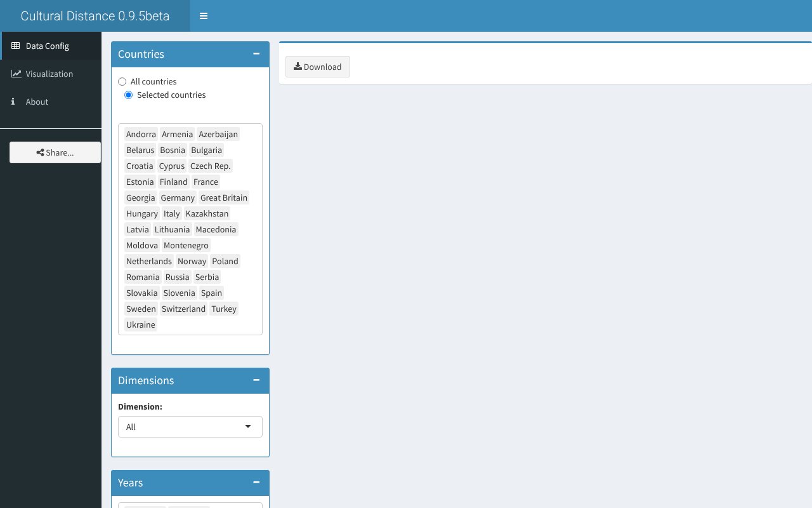The image size is (812, 508).
Task: Select the Germany country tag
Action: [178, 197]
